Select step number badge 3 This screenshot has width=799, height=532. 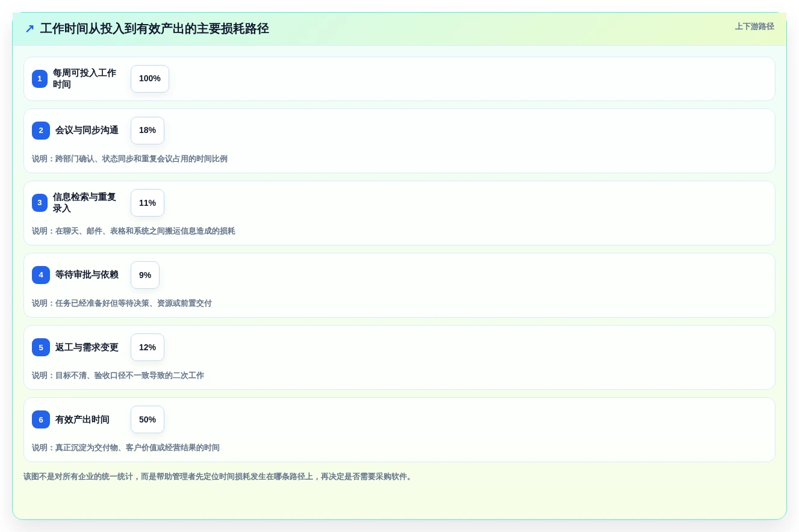coord(40,203)
